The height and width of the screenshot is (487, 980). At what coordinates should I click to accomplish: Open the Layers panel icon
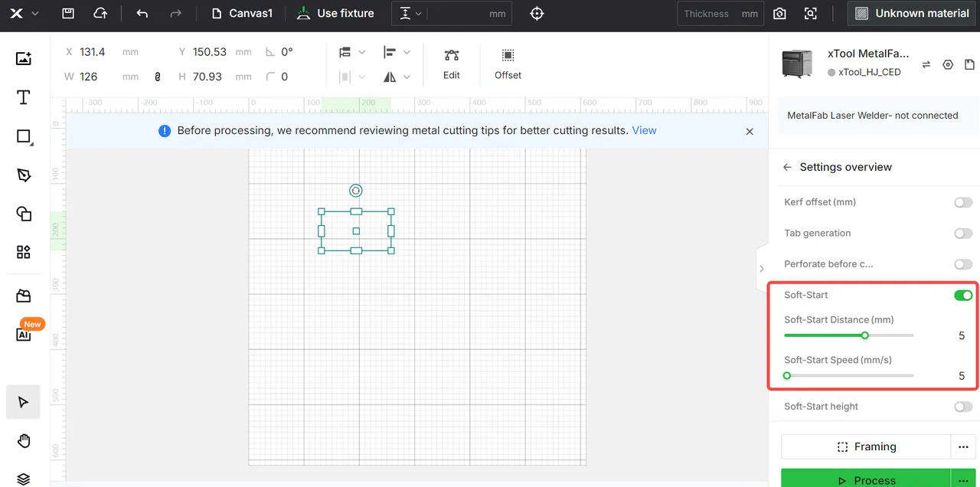coord(24,479)
